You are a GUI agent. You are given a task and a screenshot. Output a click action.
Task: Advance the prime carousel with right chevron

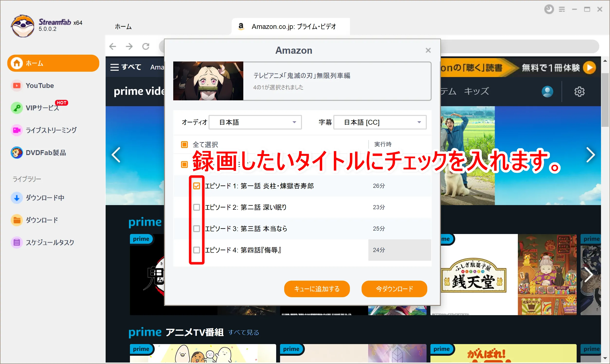tap(588, 275)
